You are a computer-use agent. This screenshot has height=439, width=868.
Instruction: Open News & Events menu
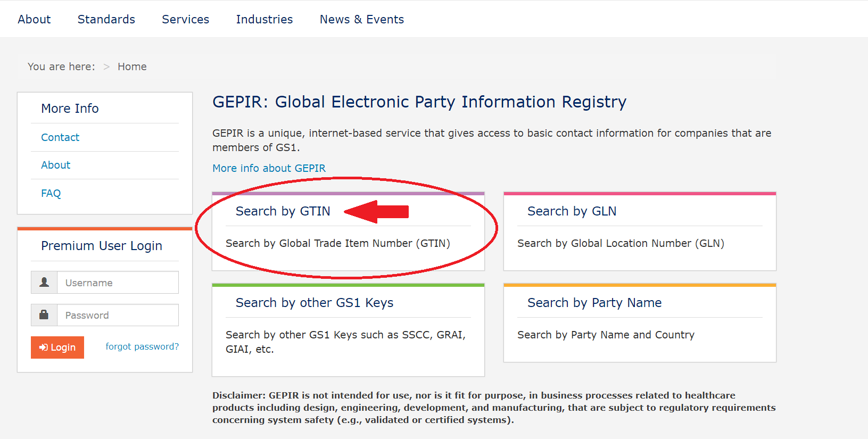[x=362, y=19]
